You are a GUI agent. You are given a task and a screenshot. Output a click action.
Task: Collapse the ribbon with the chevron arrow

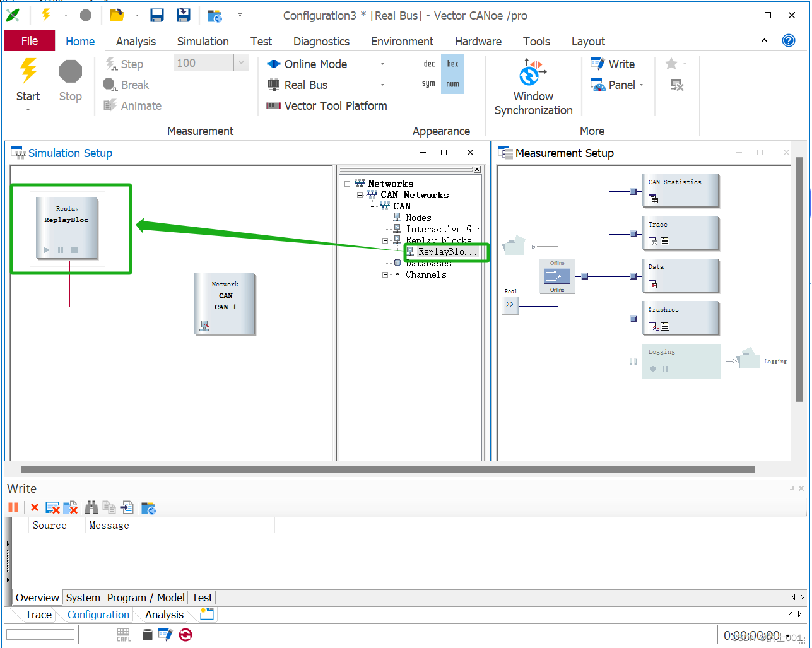[x=764, y=40]
